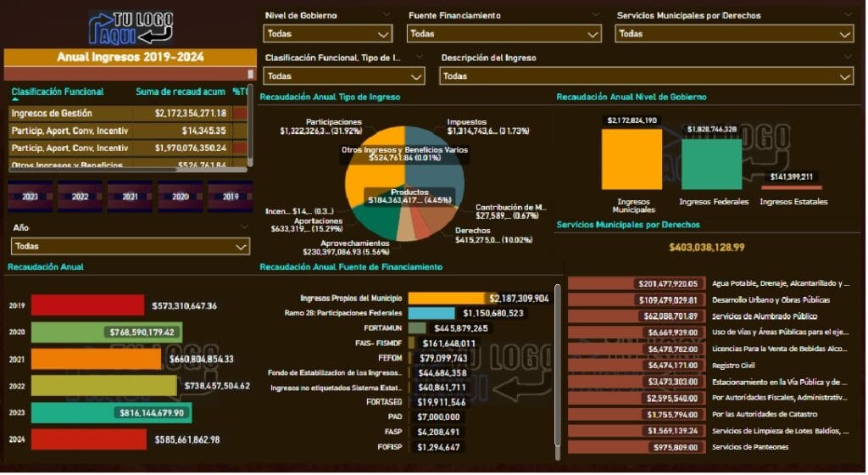
Task: Select the 2020 year button
Action: 180,197
